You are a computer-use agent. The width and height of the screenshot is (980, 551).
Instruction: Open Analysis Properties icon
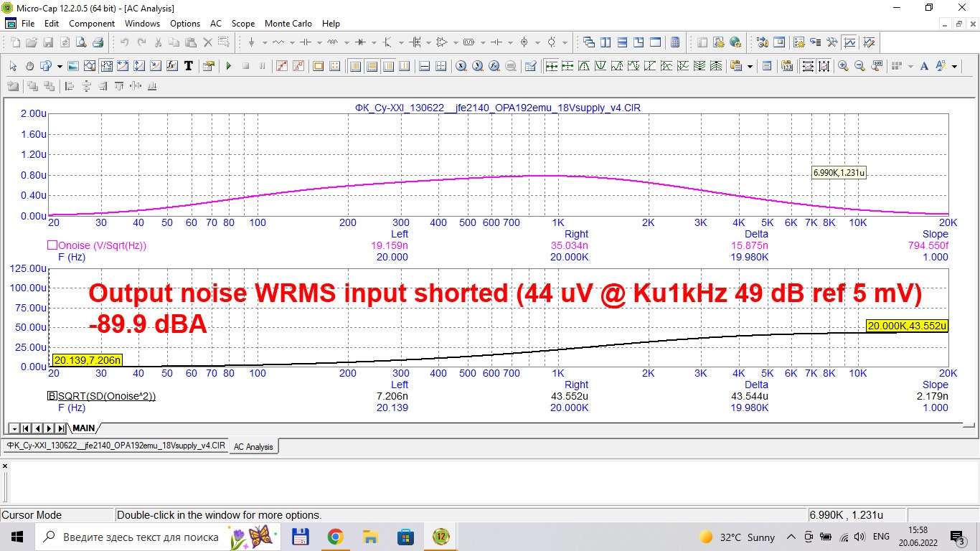click(x=208, y=66)
